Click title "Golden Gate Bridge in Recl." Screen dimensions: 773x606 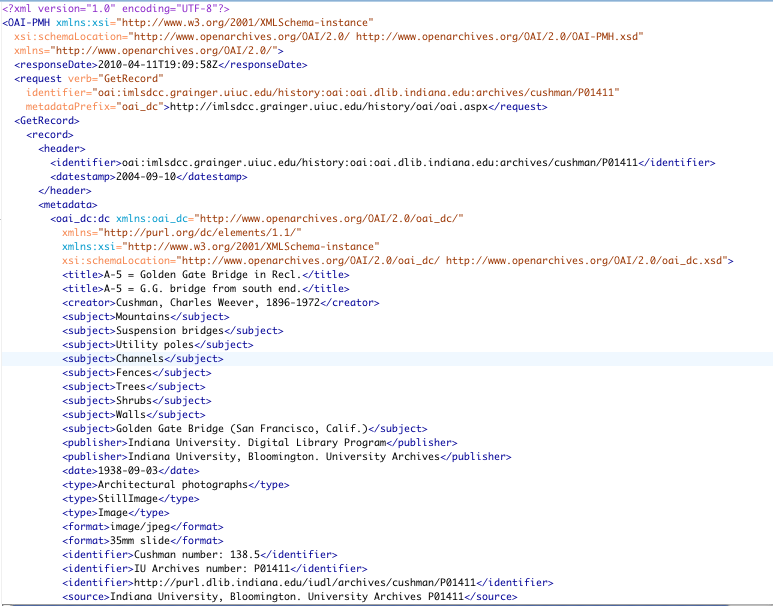click(206, 275)
